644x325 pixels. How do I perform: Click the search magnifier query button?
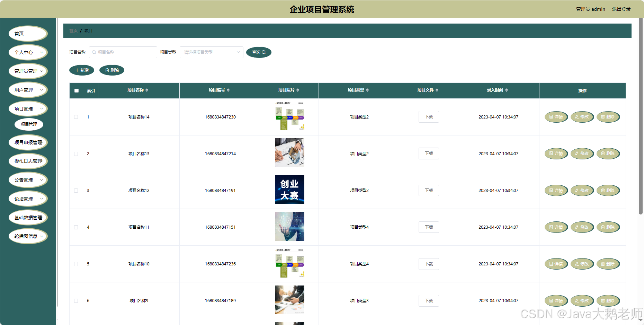tap(259, 52)
